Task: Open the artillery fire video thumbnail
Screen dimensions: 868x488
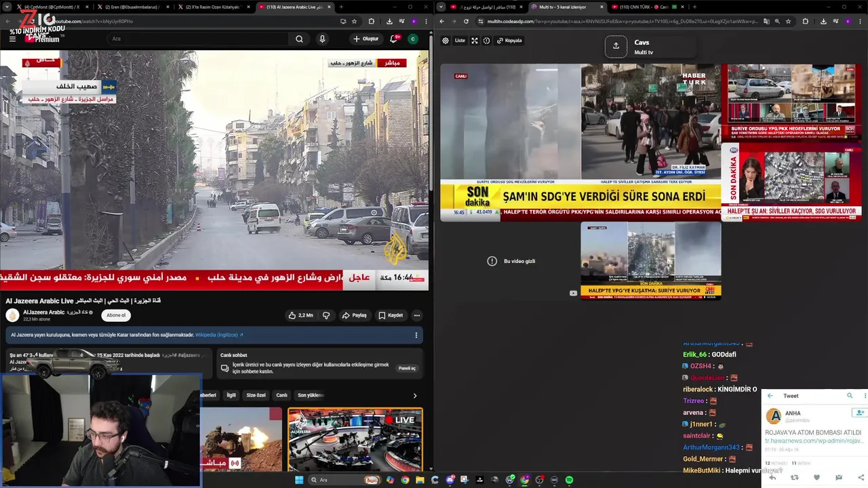Action: coord(241,439)
